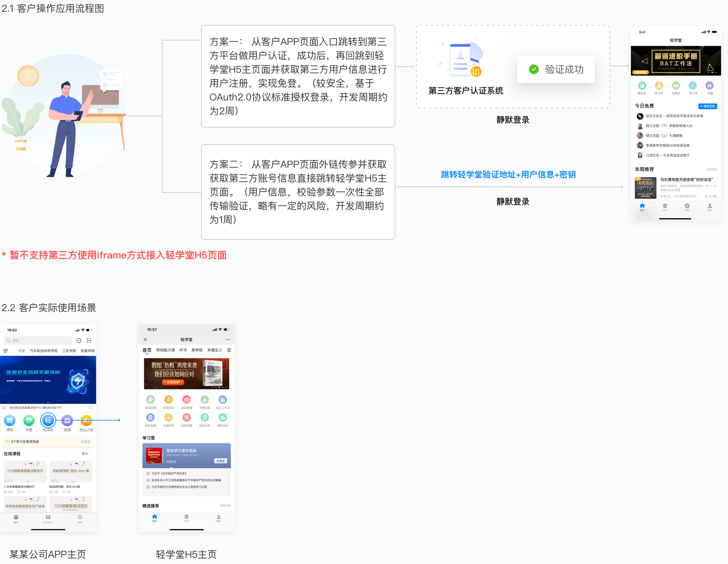Viewport: 728px width, 564px height.
Task: Tap 名企工作法 building icon
Action: click(x=223, y=399)
